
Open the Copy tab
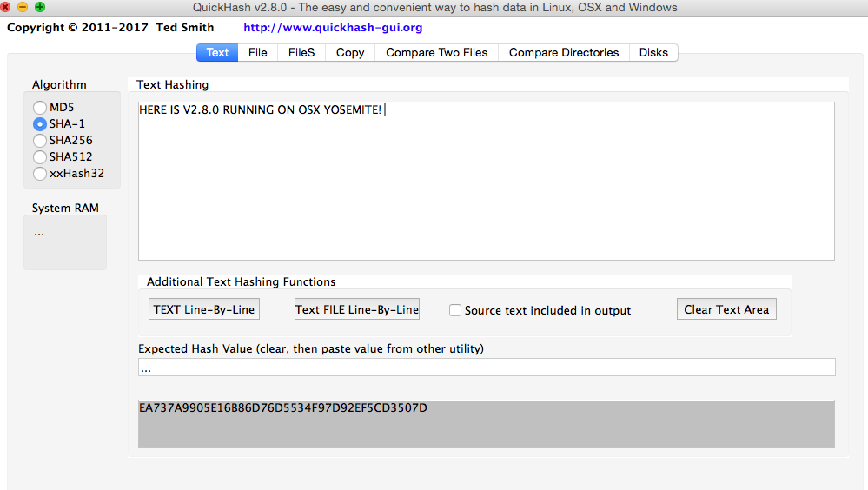[x=350, y=52]
